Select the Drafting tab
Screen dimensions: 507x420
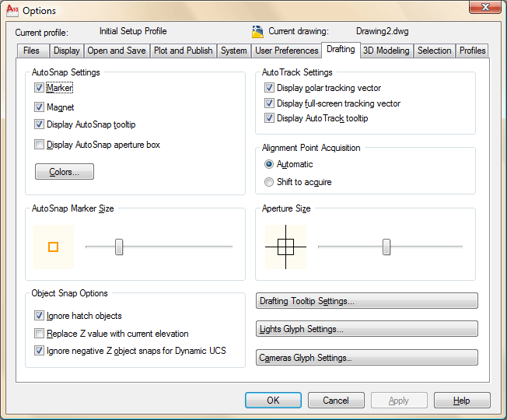click(x=341, y=50)
